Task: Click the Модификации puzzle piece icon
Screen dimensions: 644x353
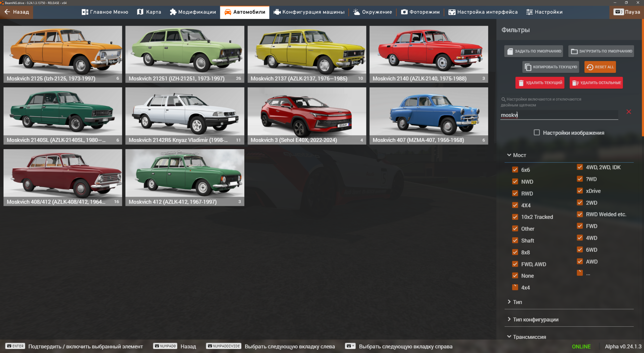Action: pos(173,12)
